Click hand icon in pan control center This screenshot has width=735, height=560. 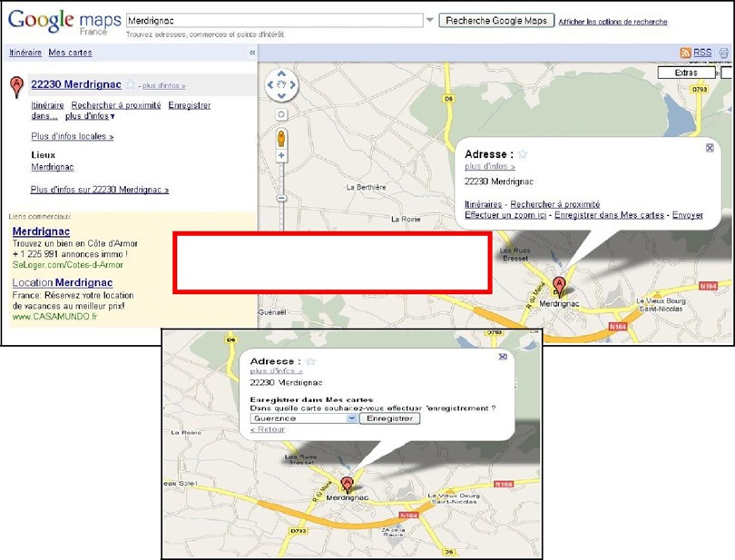point(281,85)
